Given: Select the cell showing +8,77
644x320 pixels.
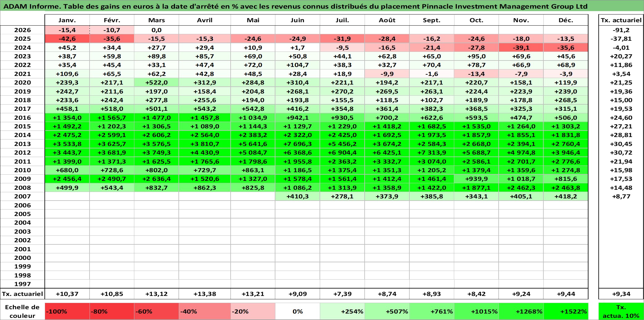Looking at the screenshot, I should (x=621, y=196).
